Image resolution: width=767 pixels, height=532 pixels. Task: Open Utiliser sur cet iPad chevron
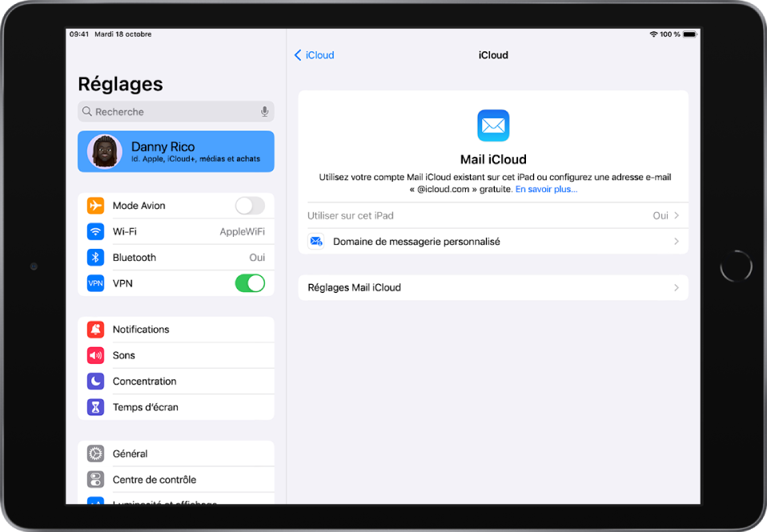677,216
